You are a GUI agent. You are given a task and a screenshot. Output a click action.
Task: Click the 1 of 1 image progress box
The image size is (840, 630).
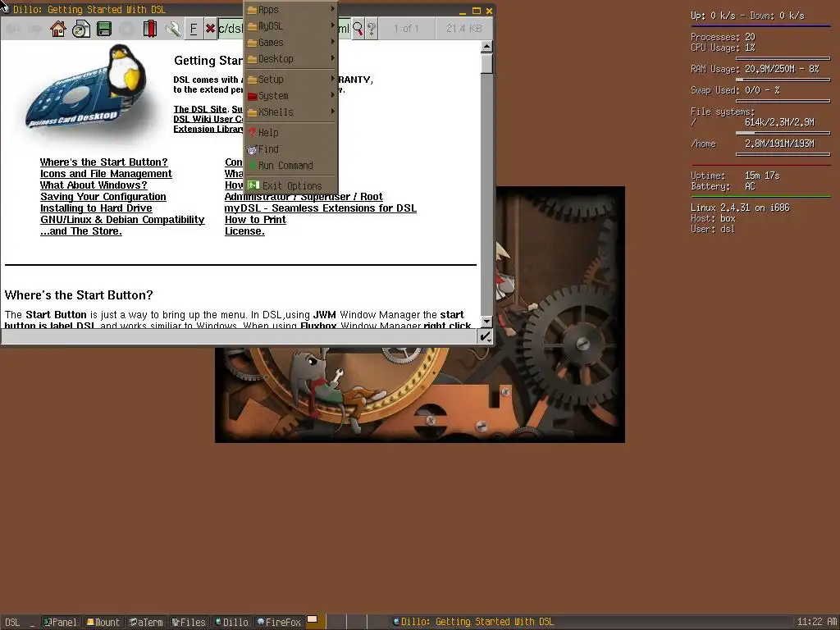(405, 29)
